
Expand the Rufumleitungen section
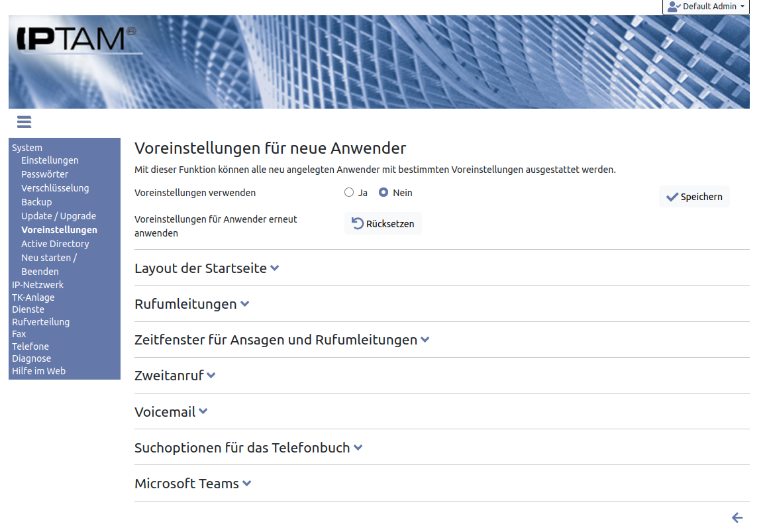tap(191, 304)
